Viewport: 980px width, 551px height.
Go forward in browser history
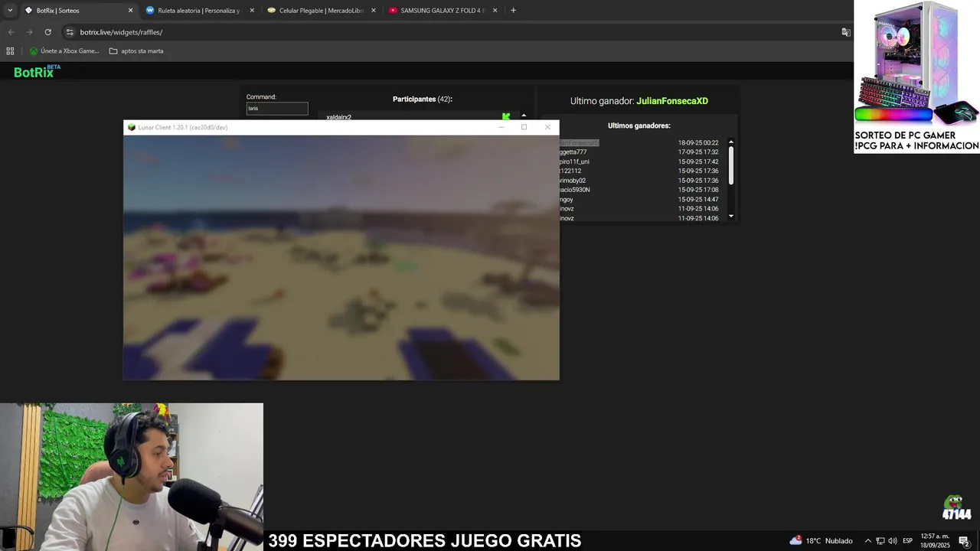(29, 32)
